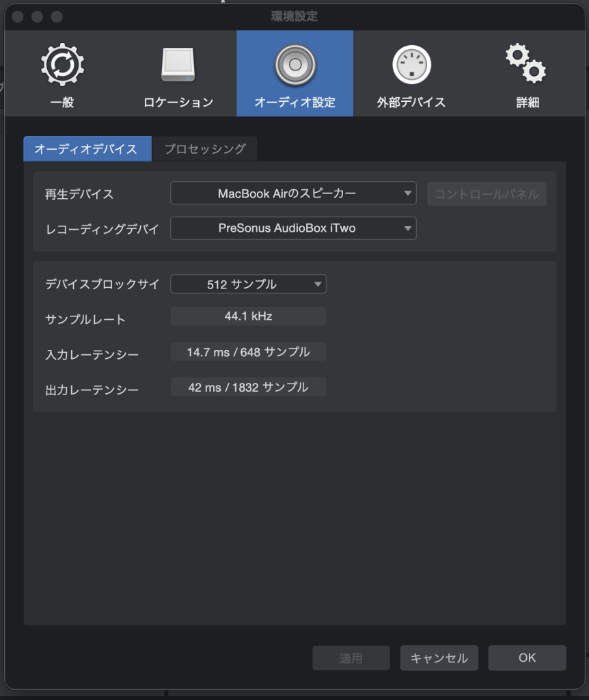
Task: Select the 14.7 ms input latency value
Action: [248, 352]
